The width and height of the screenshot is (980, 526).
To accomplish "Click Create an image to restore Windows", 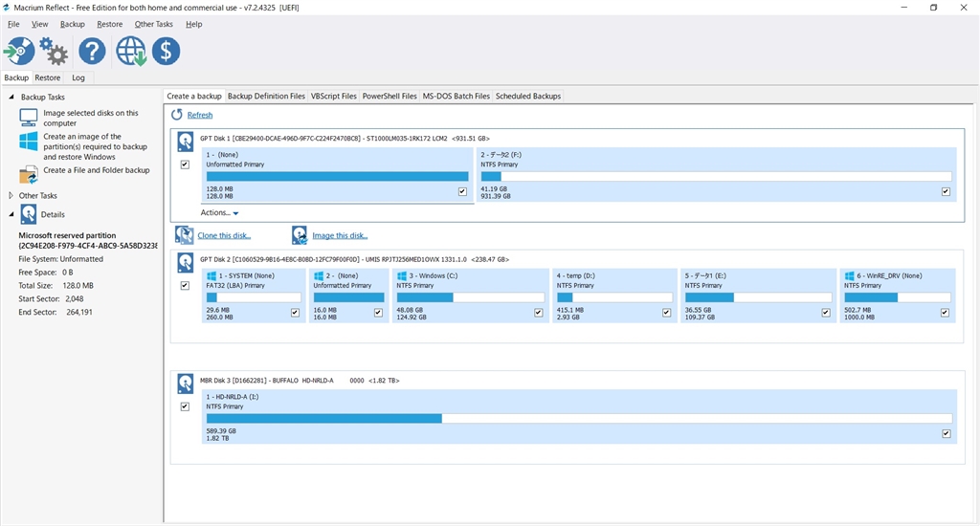I will (95, 146).
